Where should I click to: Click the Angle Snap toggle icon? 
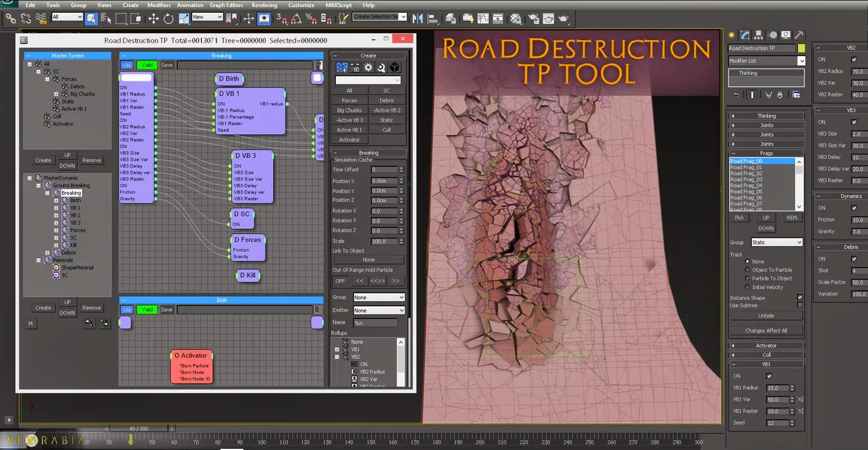(x=297, y=19)
